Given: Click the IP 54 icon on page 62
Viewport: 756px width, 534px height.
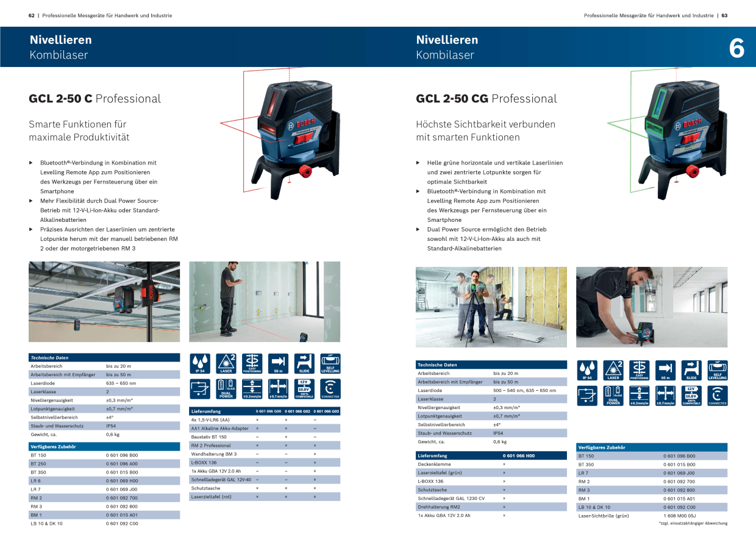Looking at the screenshot, I should tap(200, 364).
